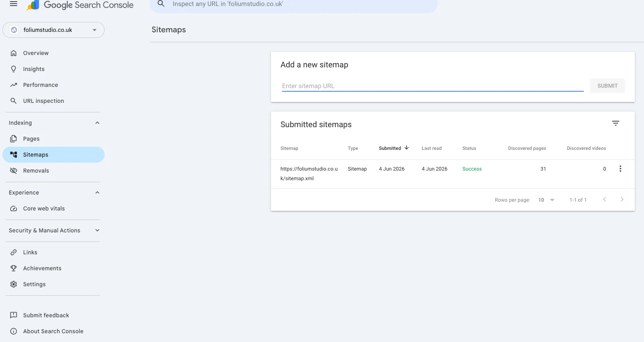Navigate to Pages under Indexing

[x=53, y=139]
